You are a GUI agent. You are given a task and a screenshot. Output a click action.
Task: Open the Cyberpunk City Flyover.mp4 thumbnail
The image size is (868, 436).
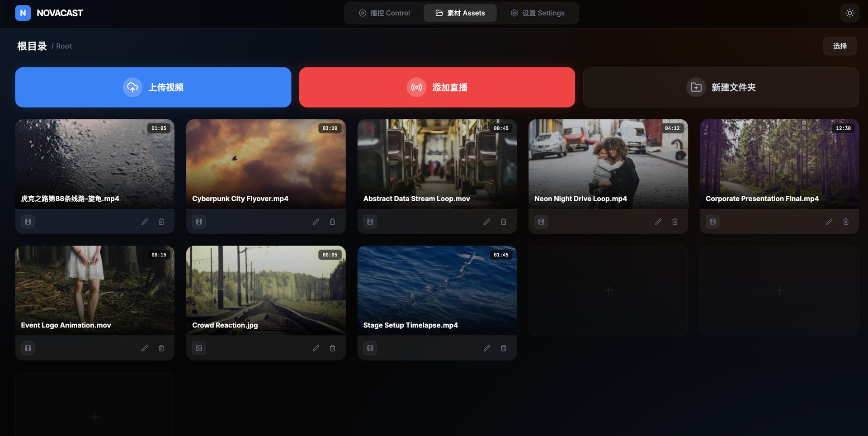[x=266, y=164]
